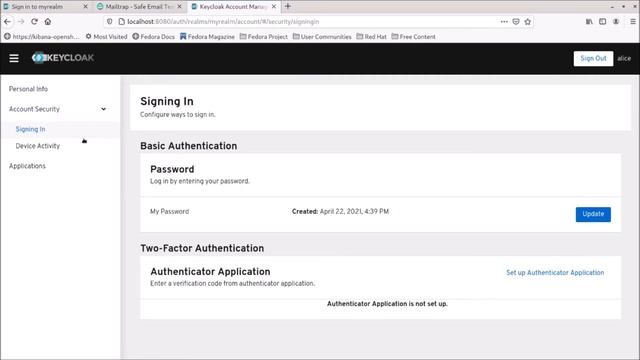
Task: Click the Signing In page heading
Action: 167,101
